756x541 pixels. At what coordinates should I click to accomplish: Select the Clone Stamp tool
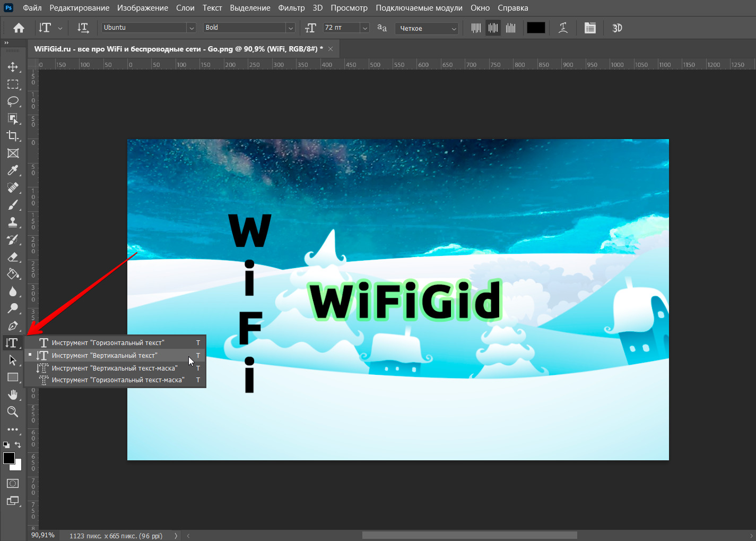[13, 222]
